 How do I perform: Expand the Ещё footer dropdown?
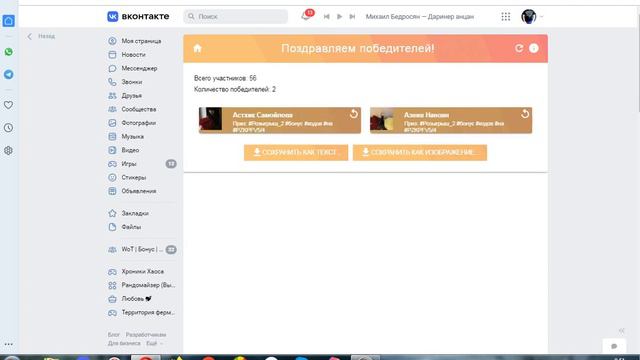click(154, 343)
